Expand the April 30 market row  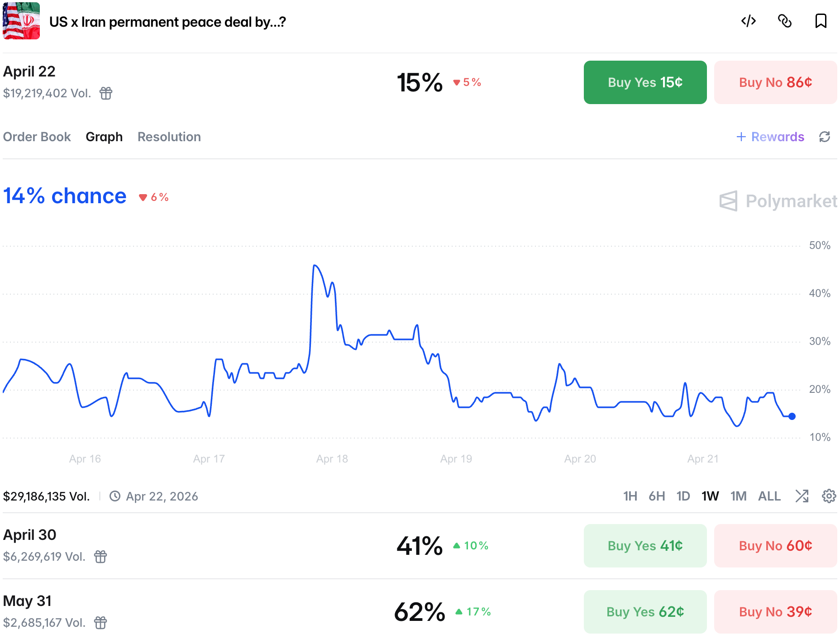click(x=272, y=545)
